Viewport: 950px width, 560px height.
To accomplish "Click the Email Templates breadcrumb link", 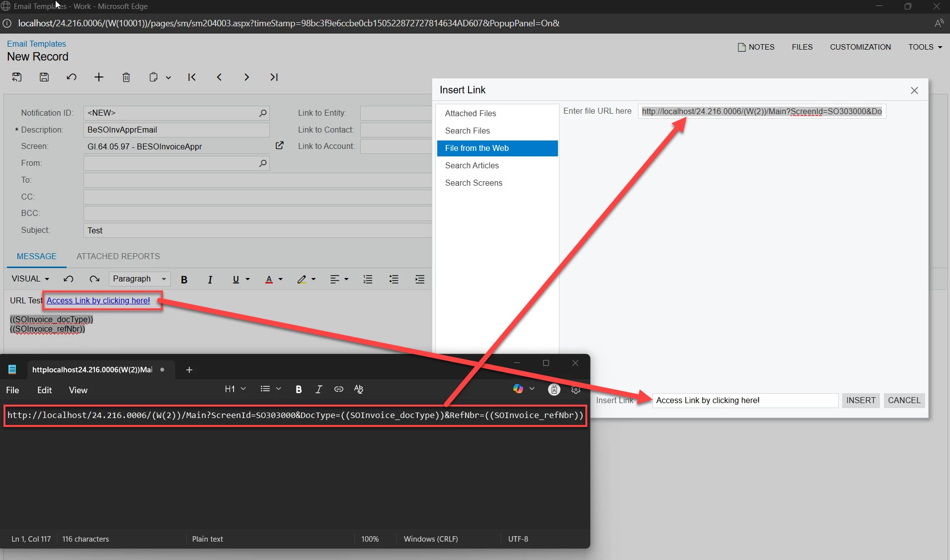I will 36,44.
